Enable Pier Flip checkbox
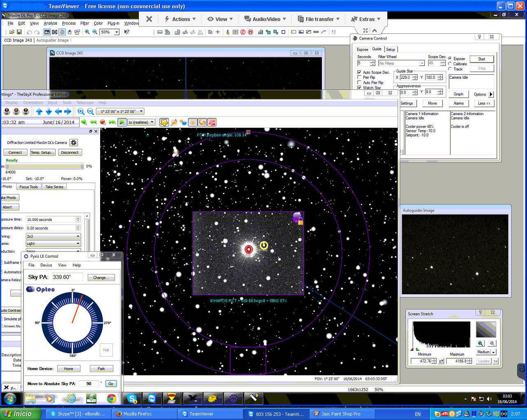527x420 pixels. pyautogui.click(x=359, y=77)
